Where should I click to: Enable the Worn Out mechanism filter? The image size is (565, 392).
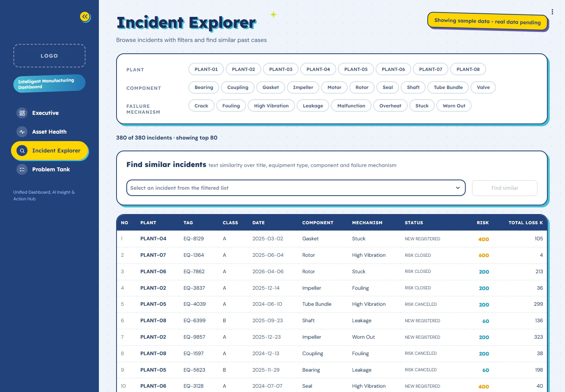[x=454, y=106]
